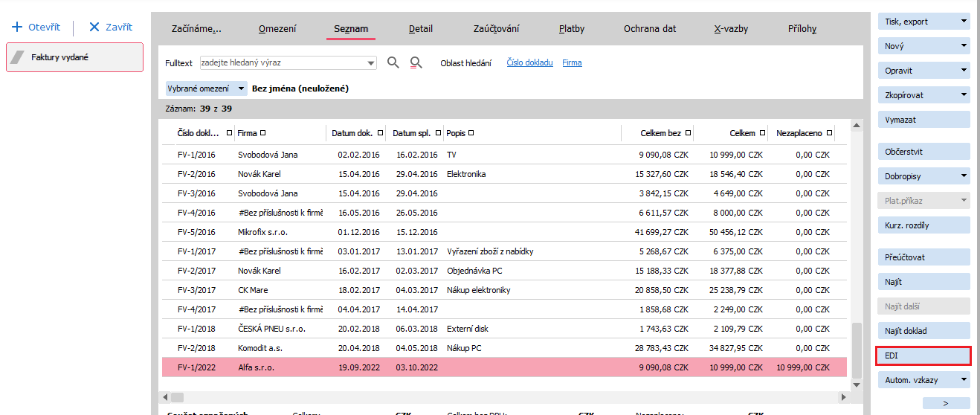The image size is (980, 415).
Task: Switch to the Ochrana dat tab
Action: coord(650,29)
